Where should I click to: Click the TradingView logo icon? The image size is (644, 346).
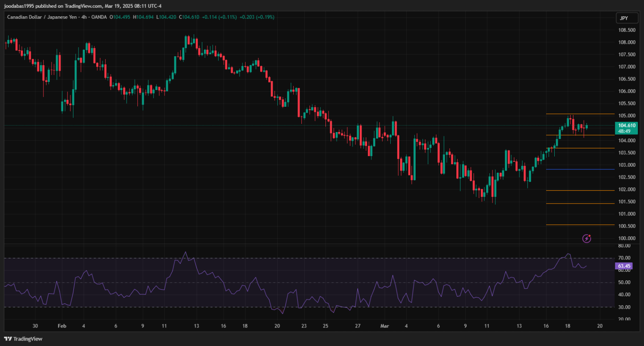pyautogui.click(x=8, y=339)
